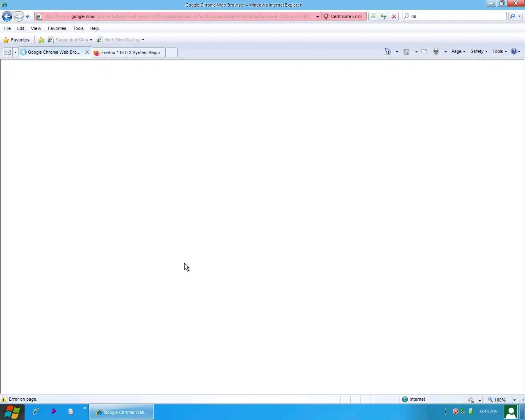Open the Windows Start button
Viewport: 525px width, 420px height.
click(x=12, y=412)
